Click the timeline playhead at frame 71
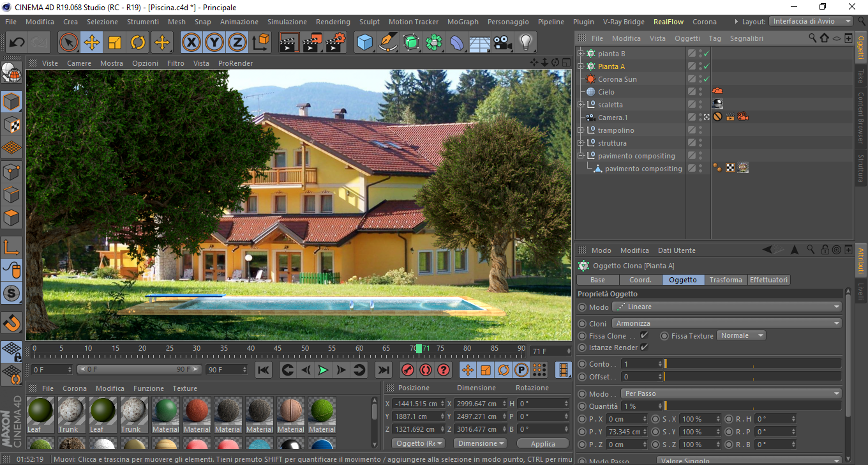 click(419, 349)
